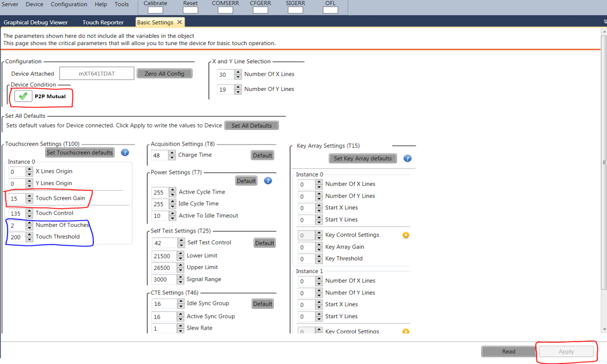Click the green P2P Mutual checkmark icon
The image size is (607, 364).
point(23,97)
